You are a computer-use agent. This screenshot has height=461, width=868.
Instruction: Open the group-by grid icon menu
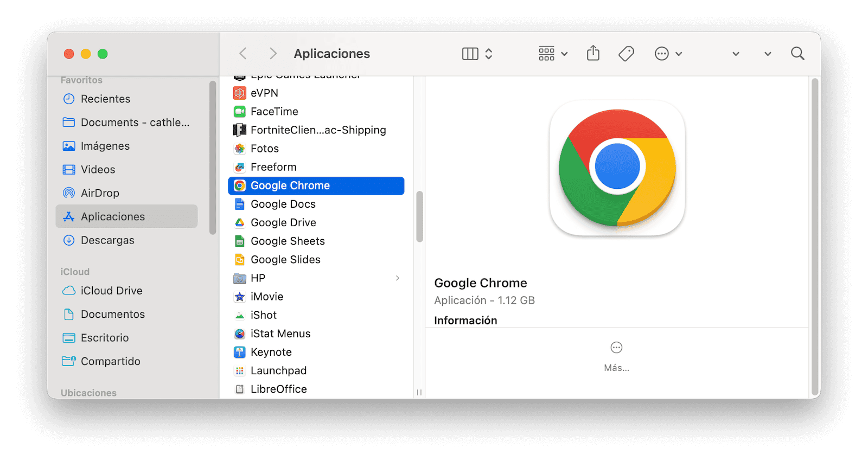click(553, 54)
